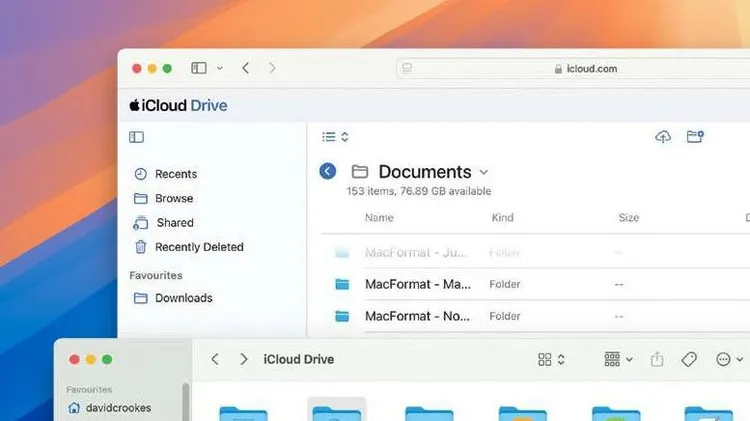
Task: Select the MacFormat - Ma... folder row
Action: click(x=536, y=284)
